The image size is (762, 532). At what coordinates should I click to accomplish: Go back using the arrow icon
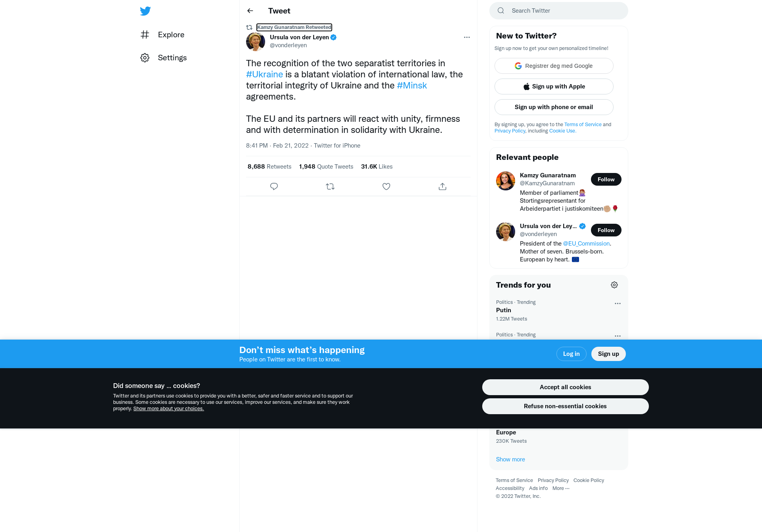(250, 11)
